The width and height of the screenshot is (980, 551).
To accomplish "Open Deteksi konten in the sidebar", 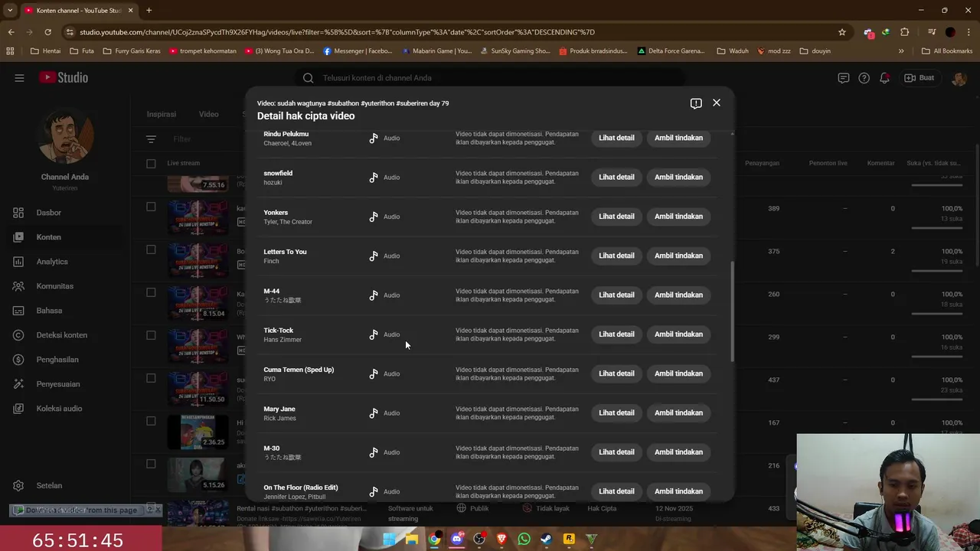I will click(61, 335).
